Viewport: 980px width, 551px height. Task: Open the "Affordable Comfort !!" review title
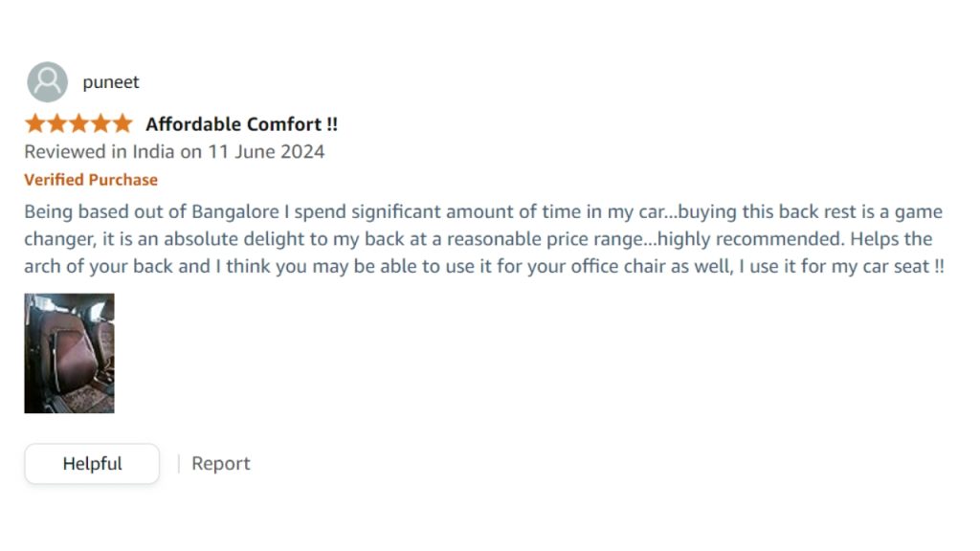pyautogui.click(x=241, y=124)
